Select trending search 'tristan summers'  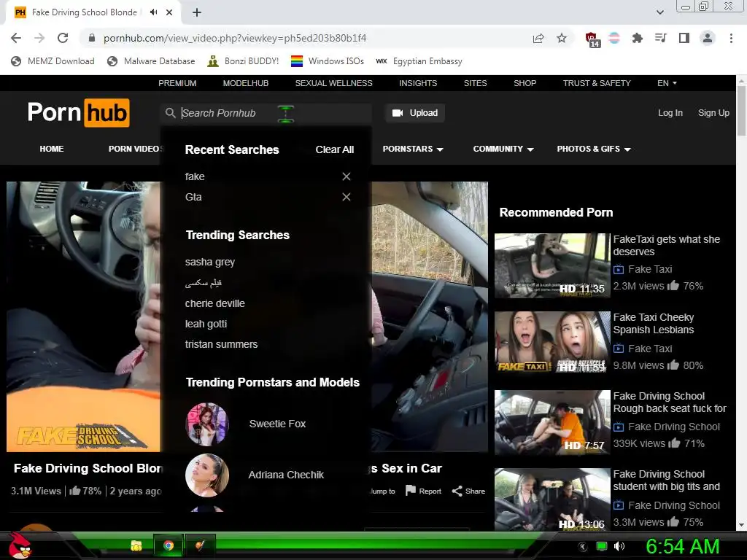pyautogui.click(x=222, y=344)
